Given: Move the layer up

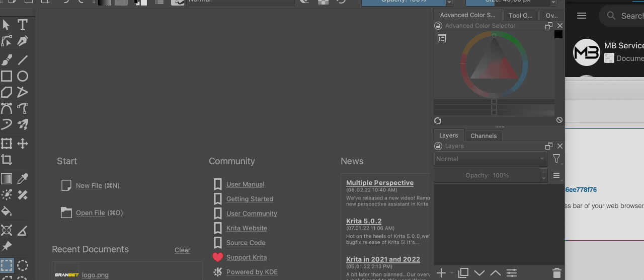Looking at the screenshot, I should coord(496,273).
